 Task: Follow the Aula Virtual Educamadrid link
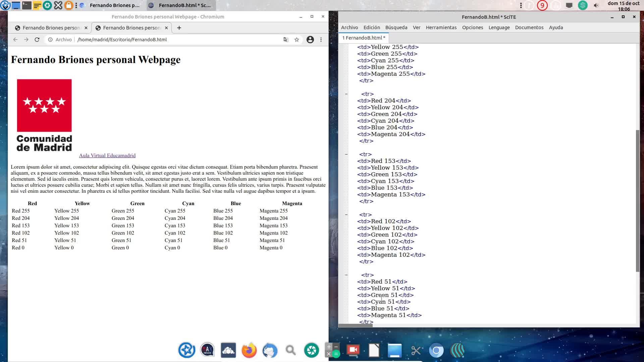pyautogui.click(x=107, y=156)
